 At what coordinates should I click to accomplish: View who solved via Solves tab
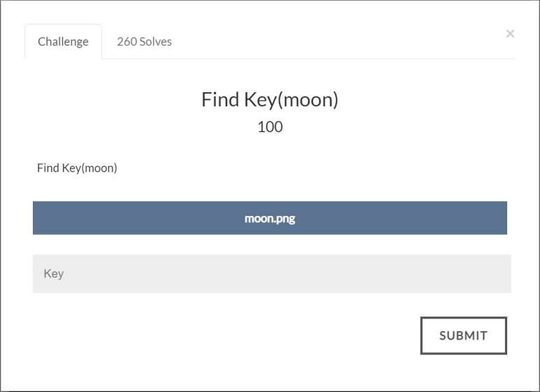[x=145, y=42]
